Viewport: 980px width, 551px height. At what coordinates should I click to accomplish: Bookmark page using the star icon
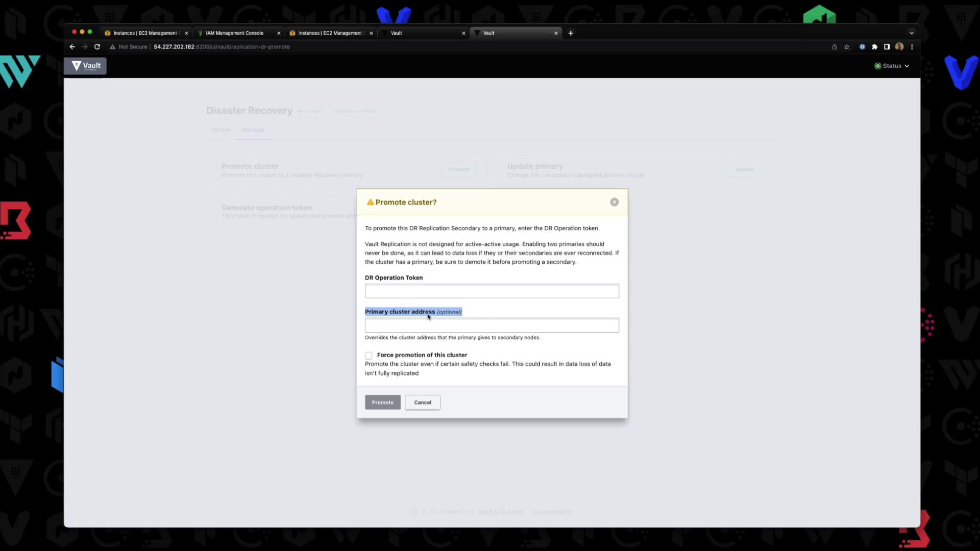(847, 47)
